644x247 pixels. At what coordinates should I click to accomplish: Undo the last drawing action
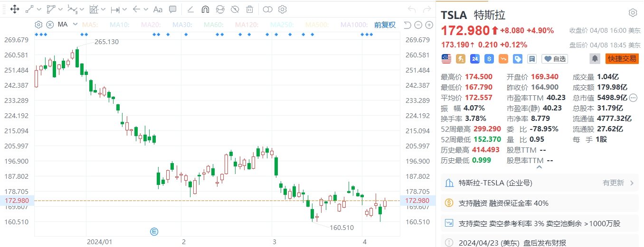click(412, 9)
